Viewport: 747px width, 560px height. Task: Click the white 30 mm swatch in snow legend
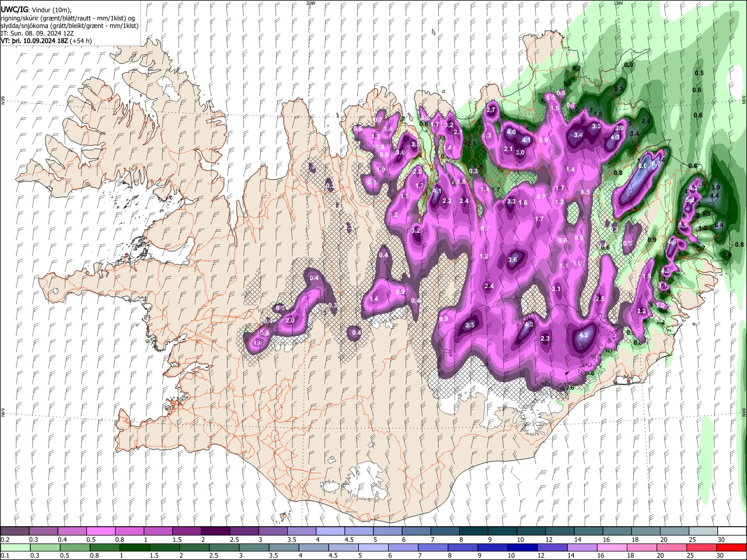[731, 531]
